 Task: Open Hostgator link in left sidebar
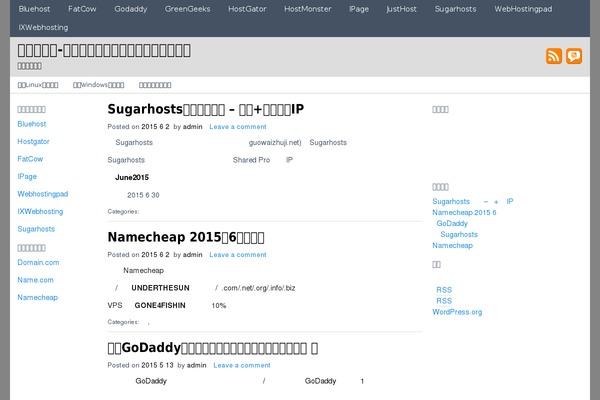pyautogui.click(x=33, y=142)
